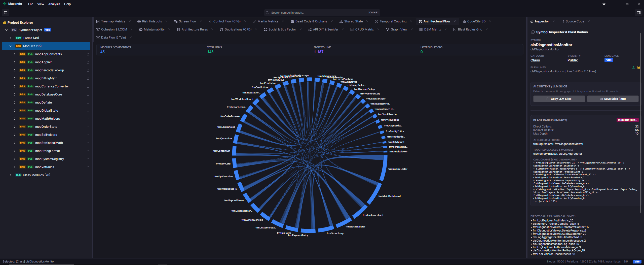Open the Help menu
This screenshot has height=265, width=644.
click(x=67, y=4)
